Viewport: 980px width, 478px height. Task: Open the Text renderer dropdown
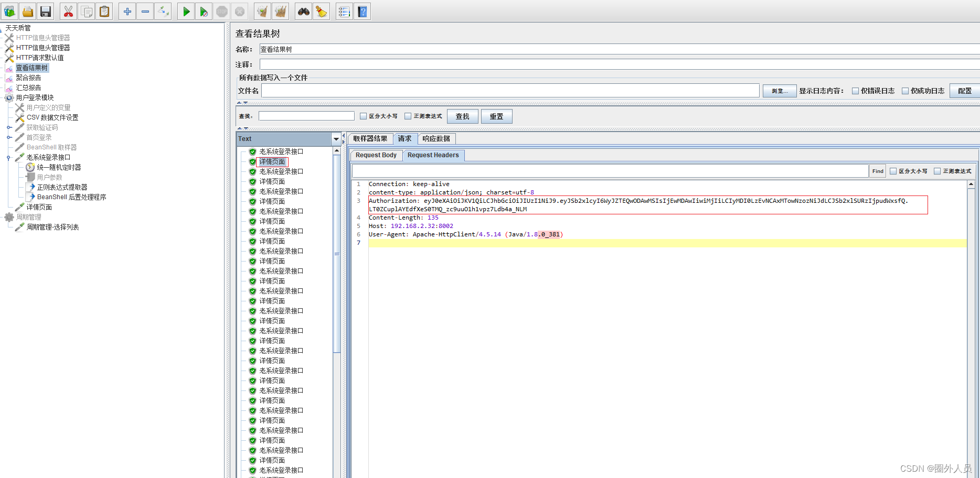click(336, 139)
